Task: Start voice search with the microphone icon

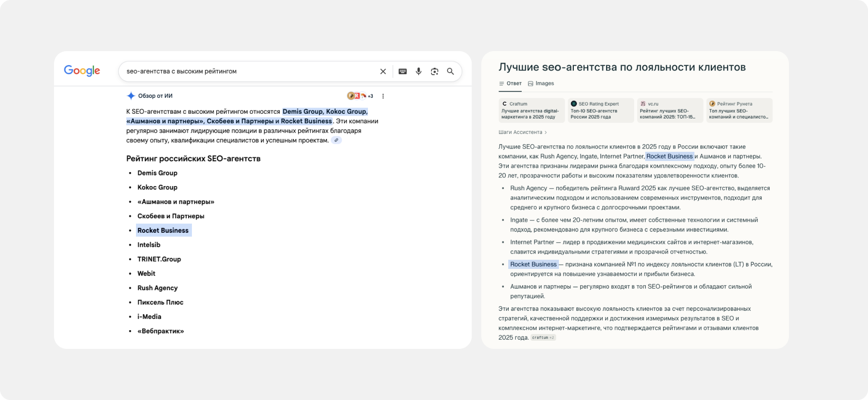Action: point(419,71)
